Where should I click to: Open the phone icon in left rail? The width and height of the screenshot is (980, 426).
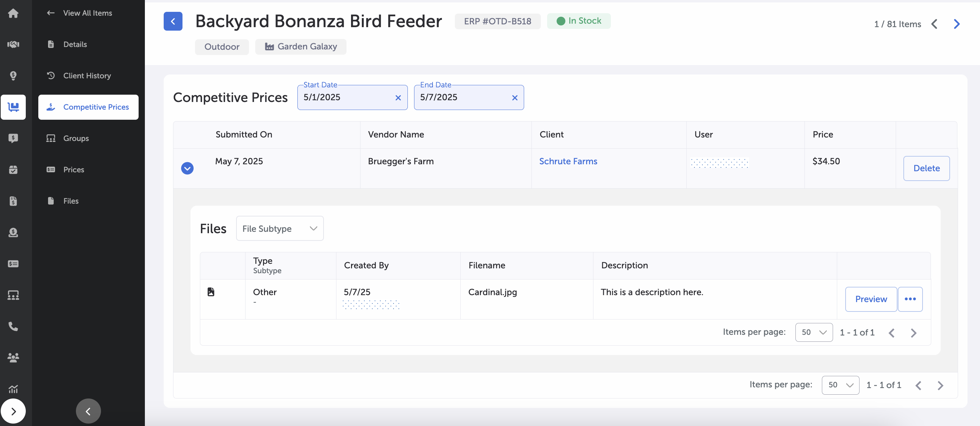tap(13, 326)
